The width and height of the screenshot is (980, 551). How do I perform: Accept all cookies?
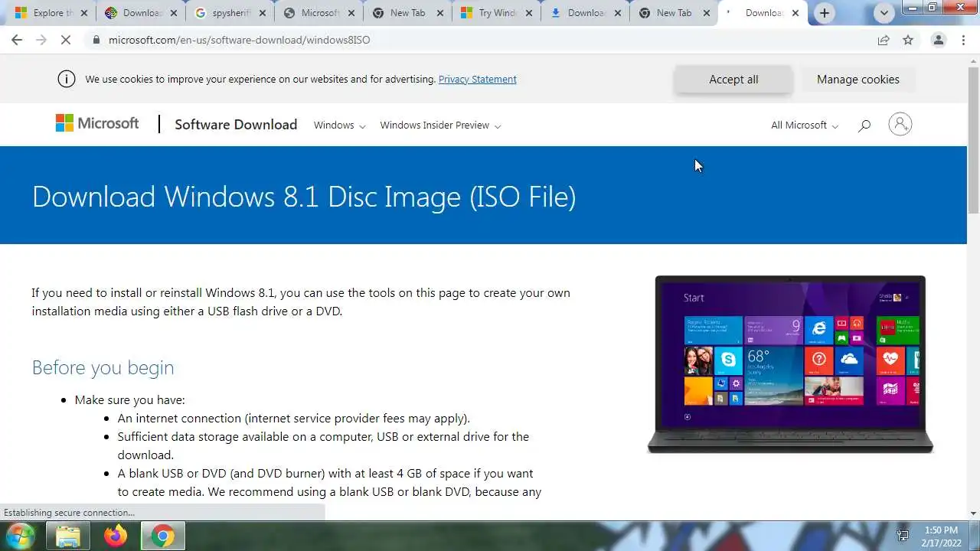click(x=733, y=80)
